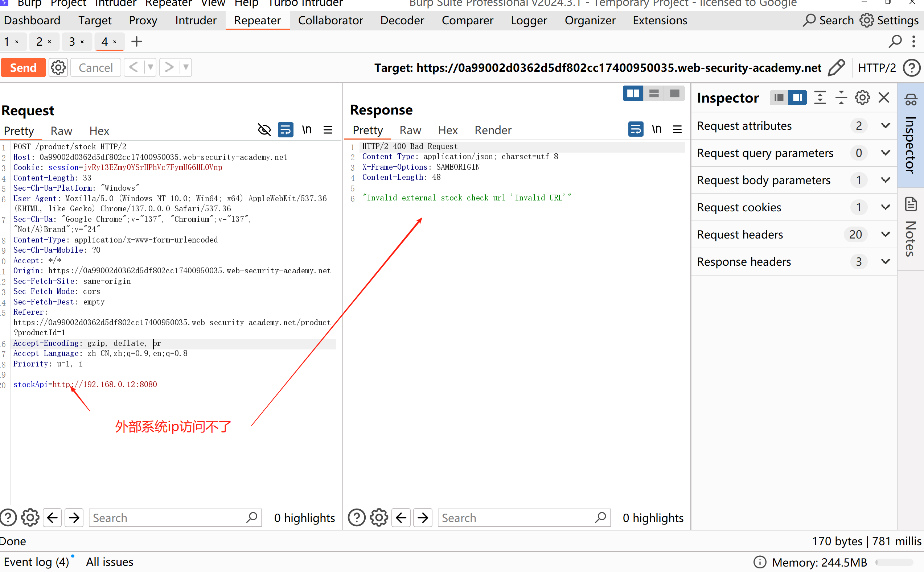Open forward history dropdown arrow

(186, 68)
